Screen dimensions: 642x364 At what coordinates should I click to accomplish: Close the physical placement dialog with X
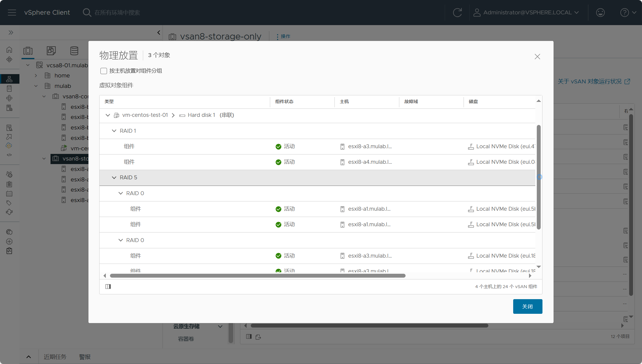[x=537, y=56]
